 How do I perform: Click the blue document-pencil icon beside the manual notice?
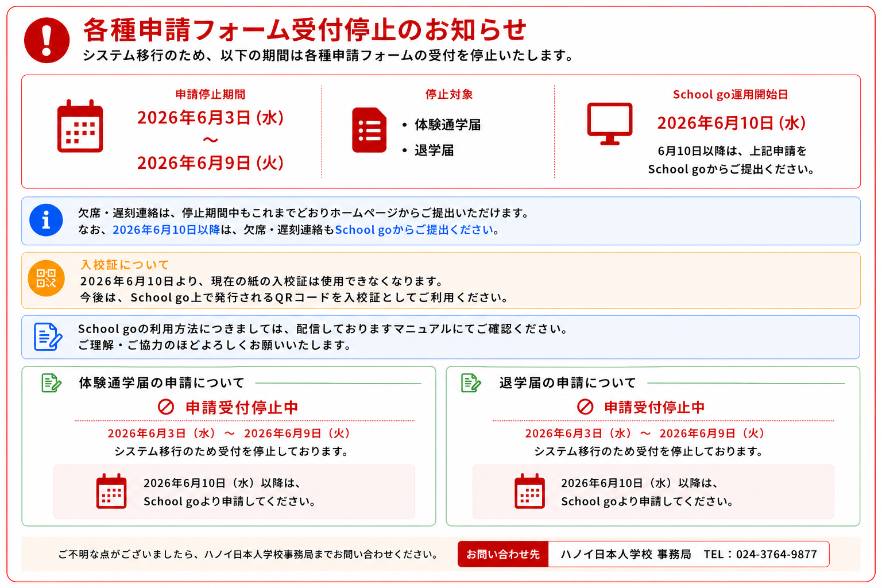[x=48, y=336]
